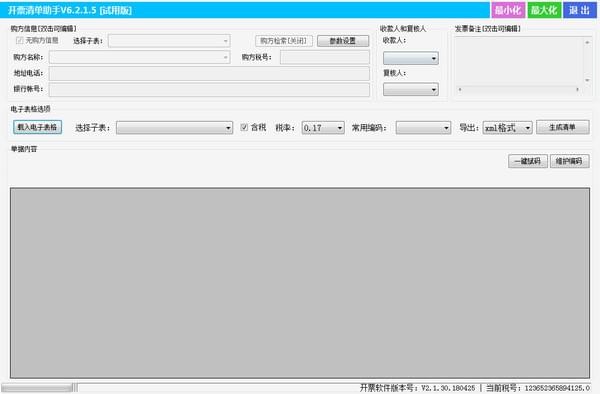The height and width of the screenshot is (394, 600).
Task: Expand 选择子表 dropdown in spreadsheet options
Action: [174, 128]
